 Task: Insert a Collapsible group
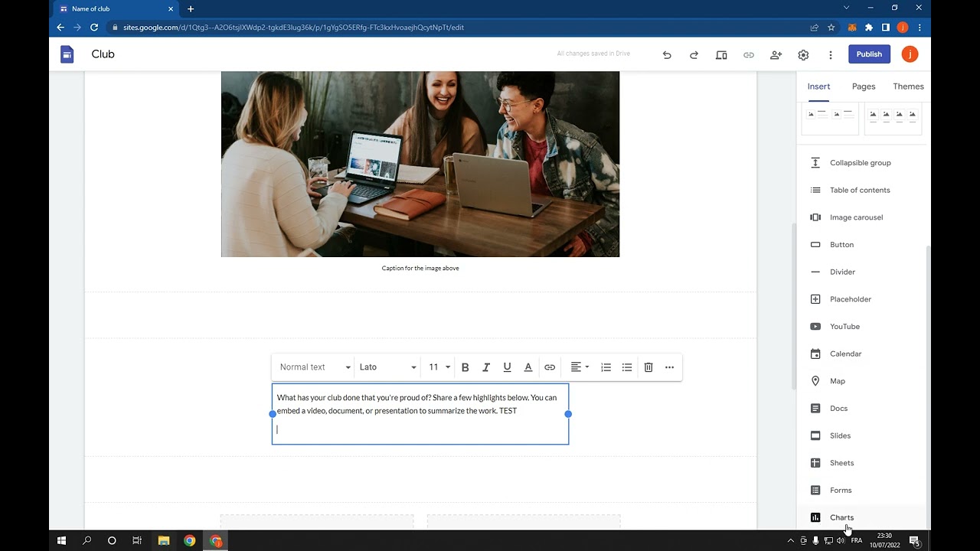[x=861, y=163]
